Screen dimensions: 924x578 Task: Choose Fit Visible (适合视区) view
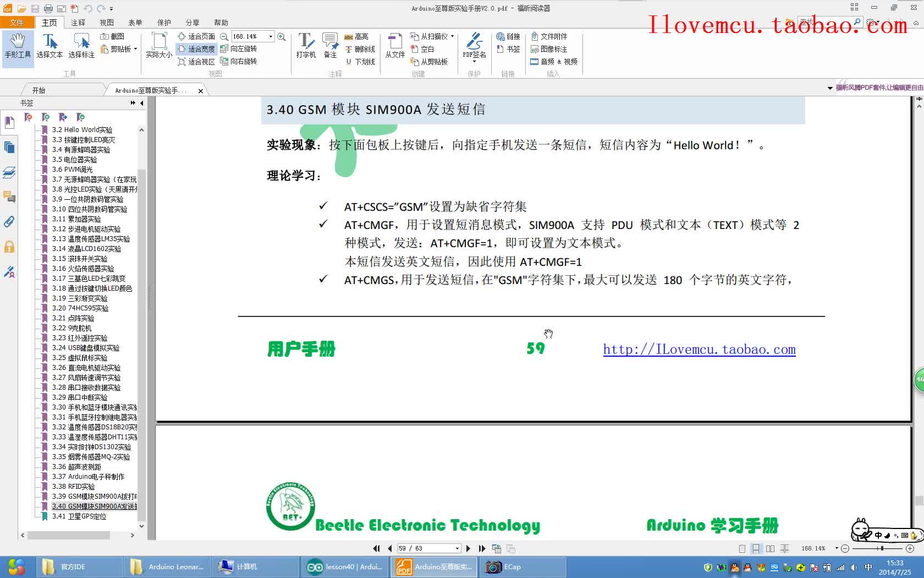click(x=196, y=62)
